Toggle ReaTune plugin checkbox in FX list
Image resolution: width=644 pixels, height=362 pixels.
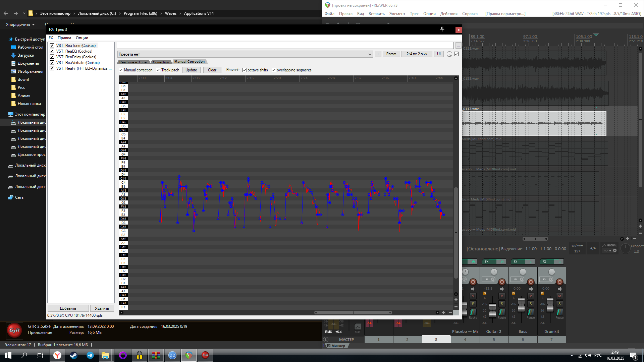pos(52,45)
